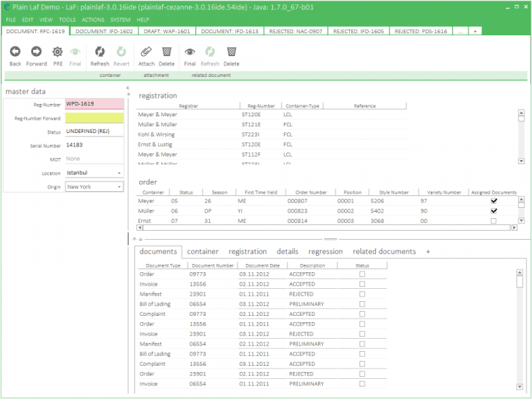Click the related document Refresh icon
Viewport: 532px width, 399px height.
210,51
